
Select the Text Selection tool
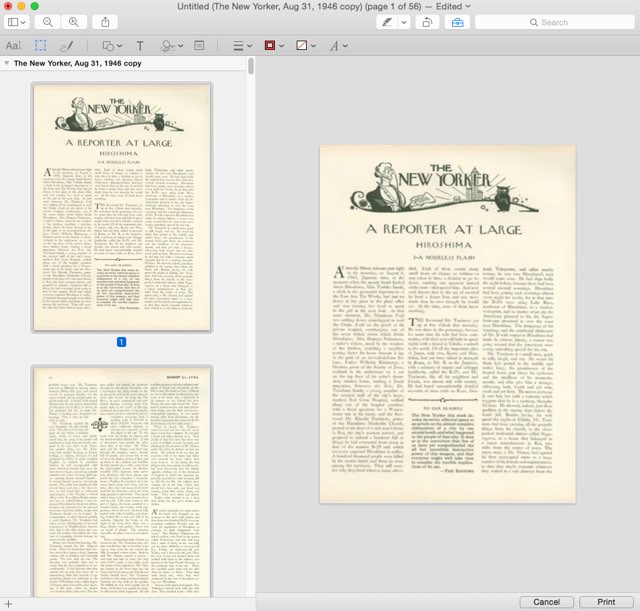tap(13, 46)
